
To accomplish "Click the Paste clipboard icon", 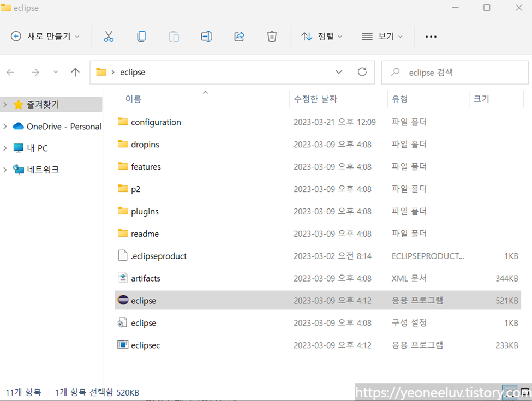I will [174, 37].
